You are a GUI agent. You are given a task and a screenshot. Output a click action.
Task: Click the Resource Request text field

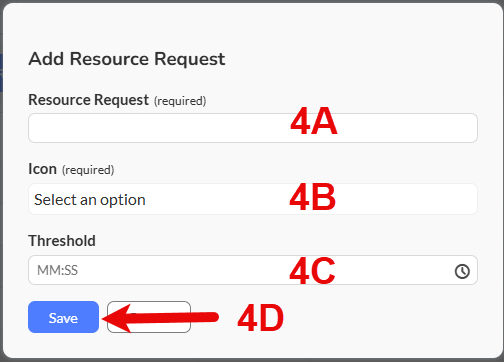click(253, 128)
